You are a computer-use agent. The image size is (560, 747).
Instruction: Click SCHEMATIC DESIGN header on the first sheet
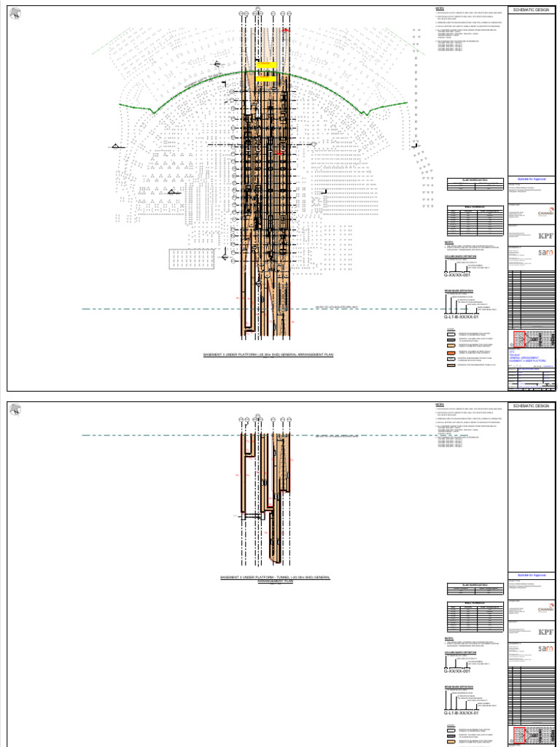click(532, 9)
